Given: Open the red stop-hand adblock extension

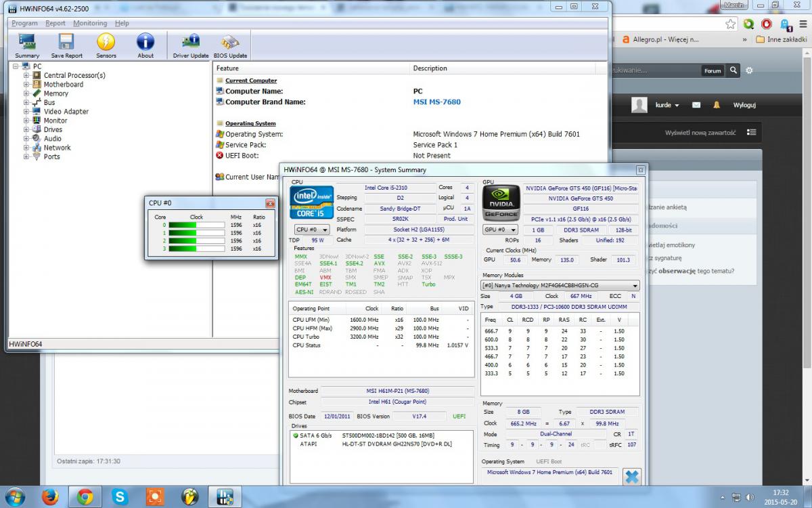Looking at the screenshot, I should tap(767, 24).
